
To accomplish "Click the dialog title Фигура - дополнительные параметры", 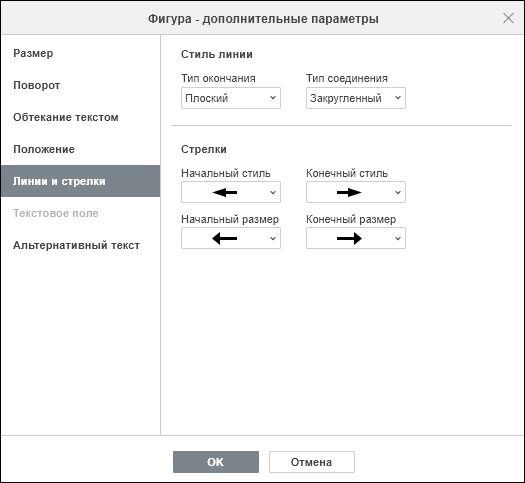I will pos(263,19).
